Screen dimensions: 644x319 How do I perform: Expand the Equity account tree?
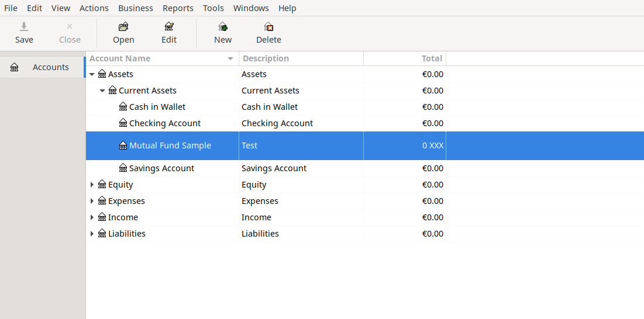(92, 185)
